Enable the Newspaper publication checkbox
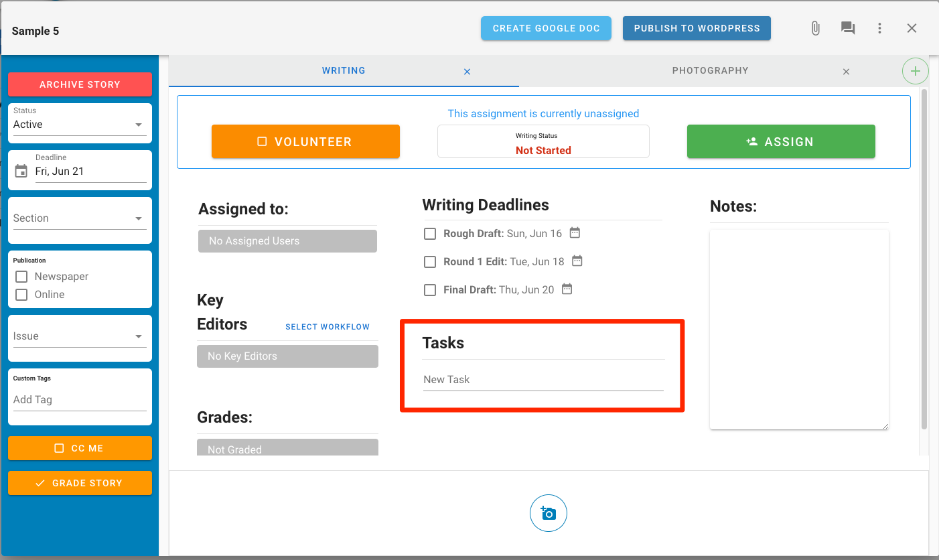This screenshot has height=560, width=939. coord(21,277)
